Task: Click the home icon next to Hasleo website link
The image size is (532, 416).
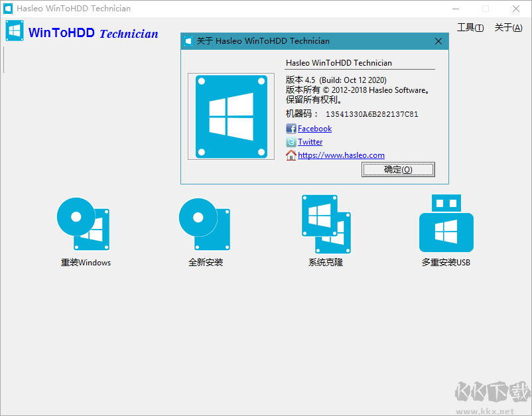Action: click(x=291, y=155)
